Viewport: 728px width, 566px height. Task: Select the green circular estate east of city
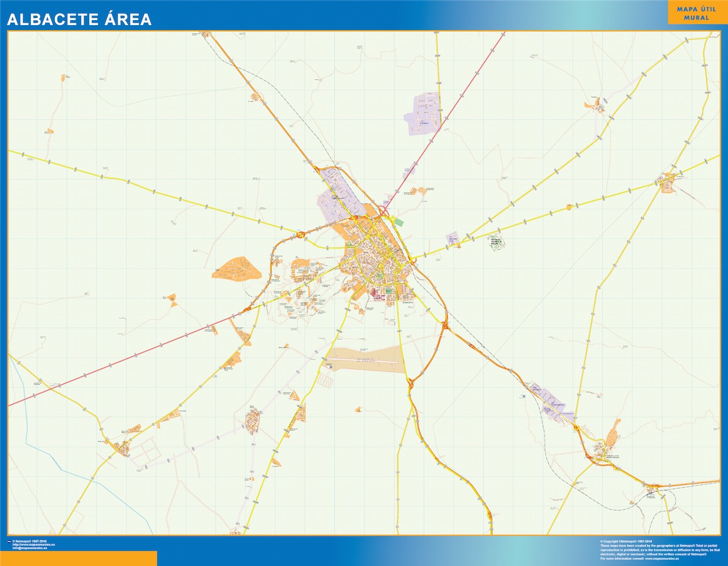(x=497, y=243)
